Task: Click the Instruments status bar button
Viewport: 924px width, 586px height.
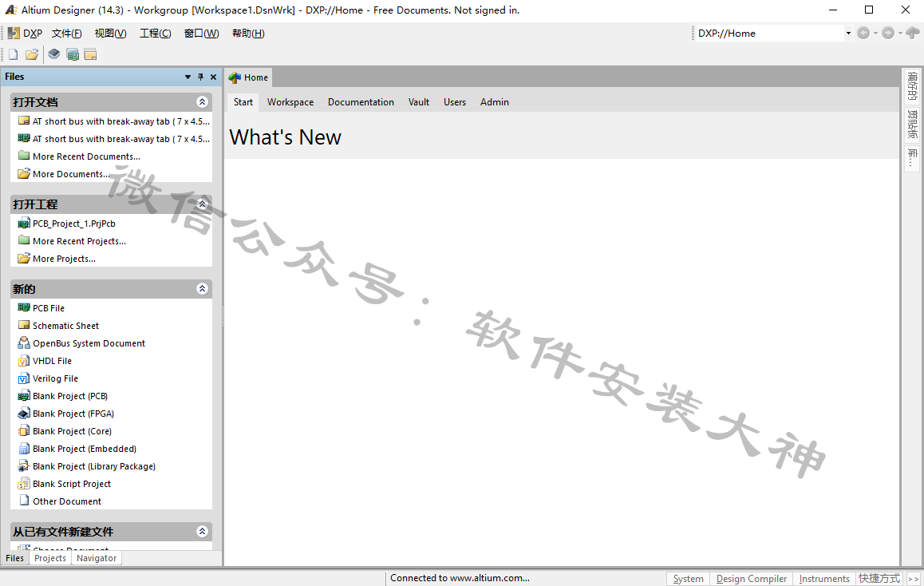Action: pos(824,579)
